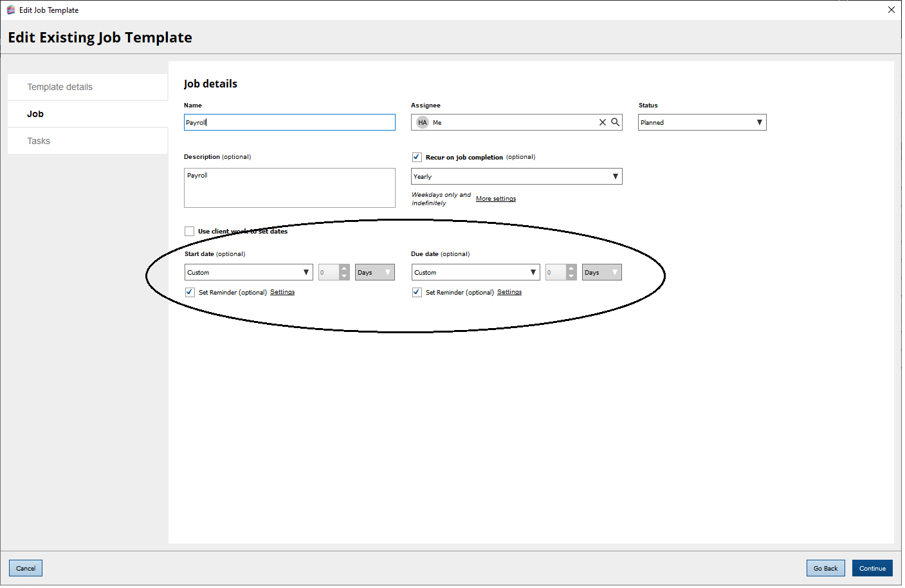Expand the Yearly recurrence dropdown
The width and height of the screenshot is (905, 588).
pyautogui.click(x=516, y=176)
